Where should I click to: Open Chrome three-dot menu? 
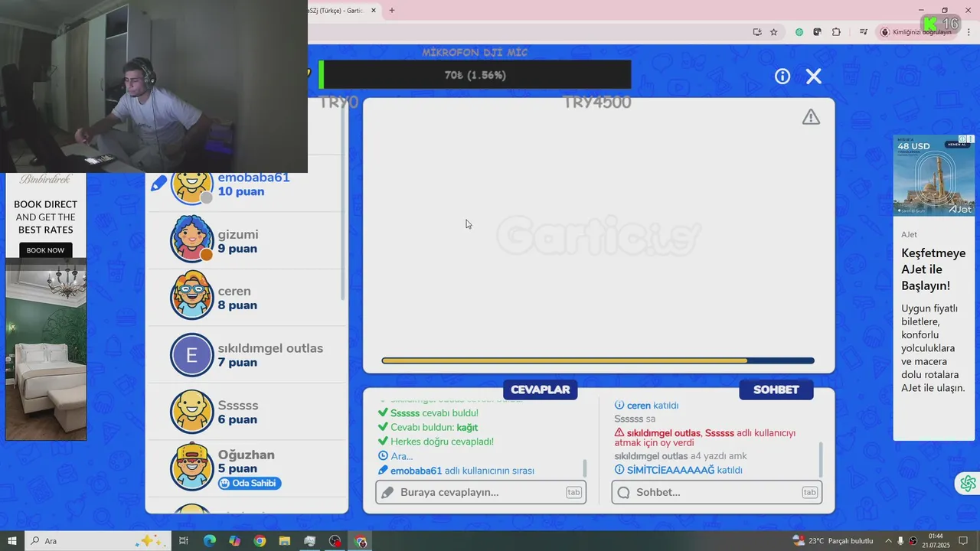coord(968,32)
